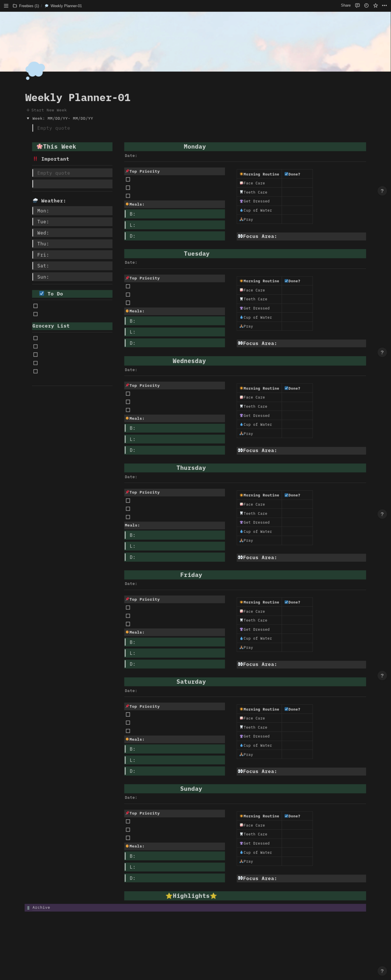This screenshot has height=980, width=391.
Task: Tick Monday's first Top Priority checkbox
Action: click(x=128, y=179)
